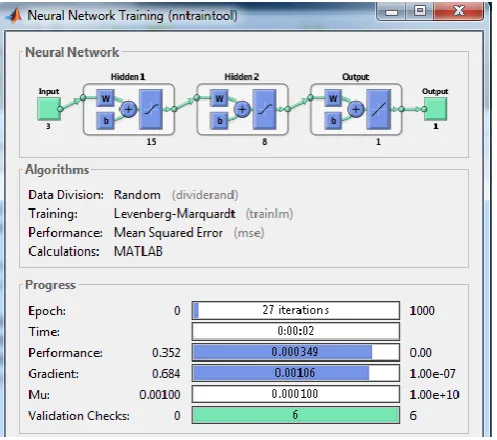The height and width of the screenshot is (440, 497).
Task: Click the green Input block in the diagram
Action: (49, 109)
